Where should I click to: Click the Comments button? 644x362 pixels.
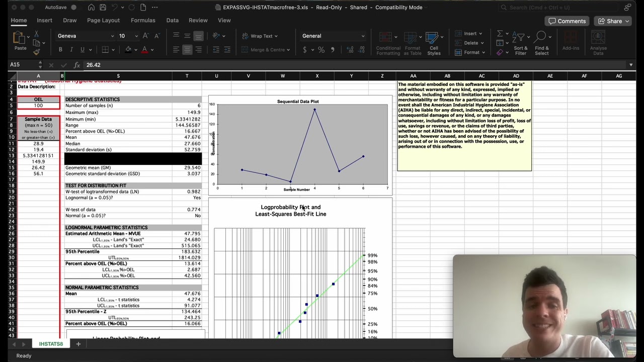pyautogui.click(x=567, y=21)
